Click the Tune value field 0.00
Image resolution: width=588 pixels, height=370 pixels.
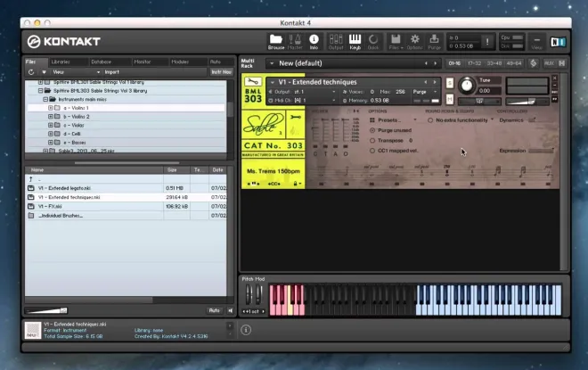coord(489,90)
